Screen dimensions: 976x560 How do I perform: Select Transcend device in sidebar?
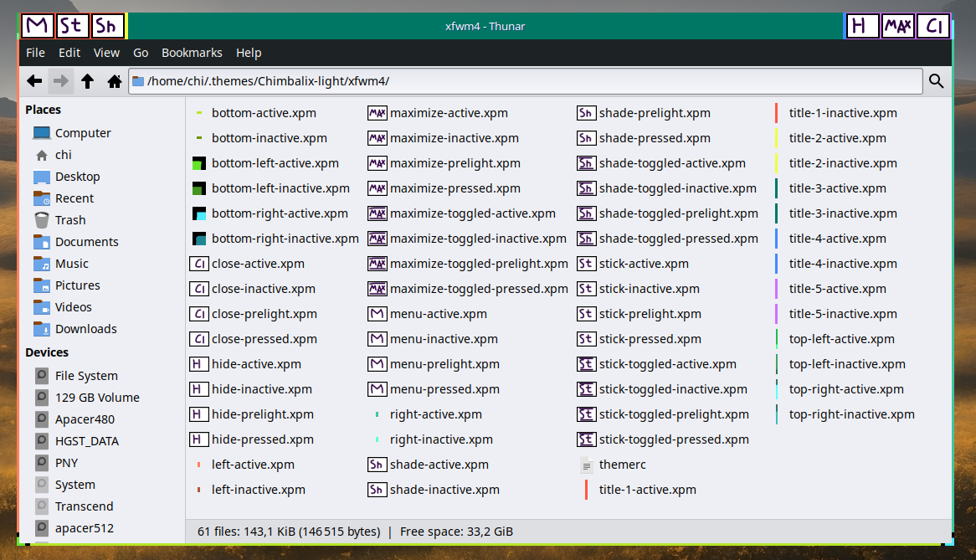pos(84,506)
